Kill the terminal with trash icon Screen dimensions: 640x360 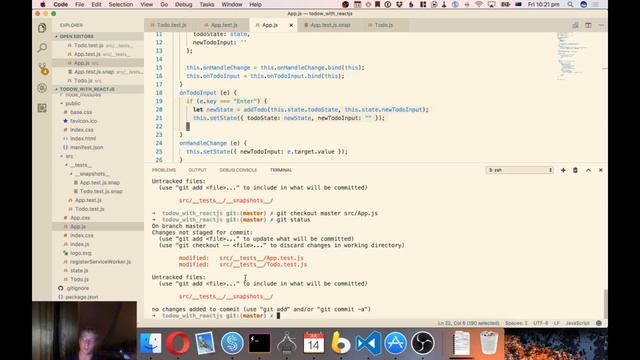point(575,170)
